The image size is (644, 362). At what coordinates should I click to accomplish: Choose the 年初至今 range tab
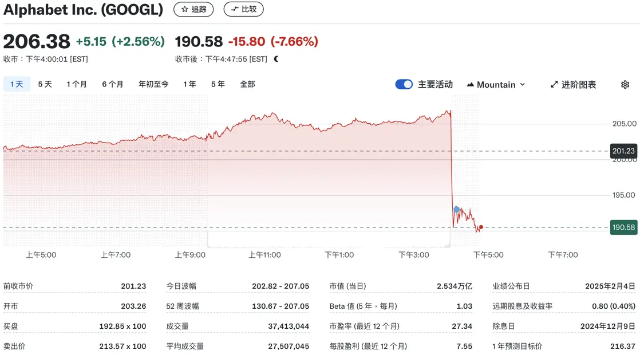click(x=153, y=84)
